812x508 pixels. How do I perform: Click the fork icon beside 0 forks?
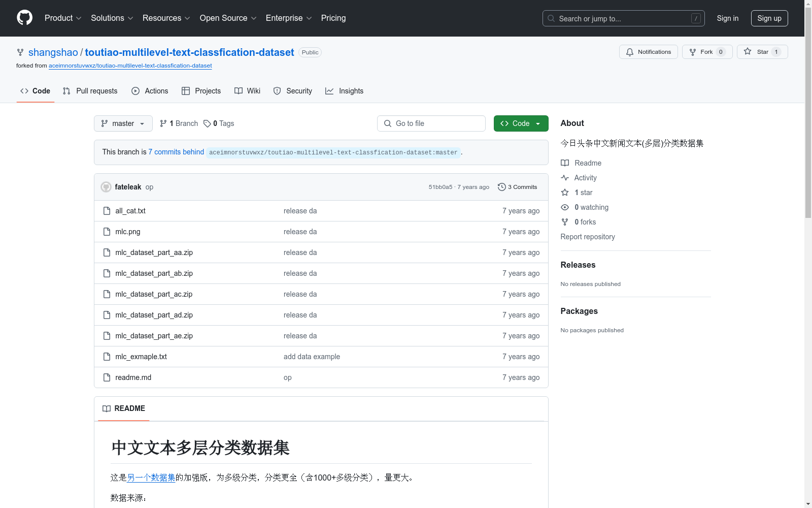click(x=565, y=222)
